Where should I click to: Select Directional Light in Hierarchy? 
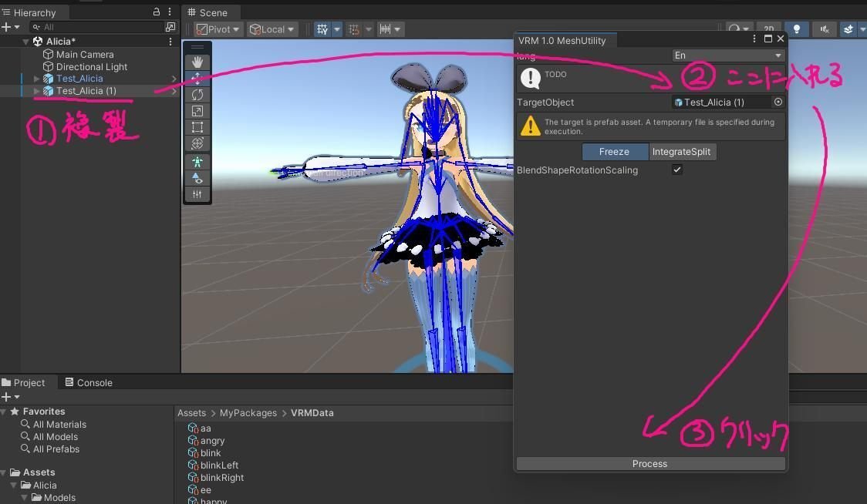tap(91, 66)
